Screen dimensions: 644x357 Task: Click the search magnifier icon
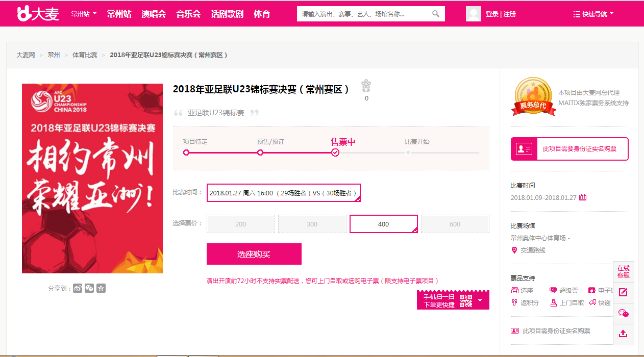435,14
